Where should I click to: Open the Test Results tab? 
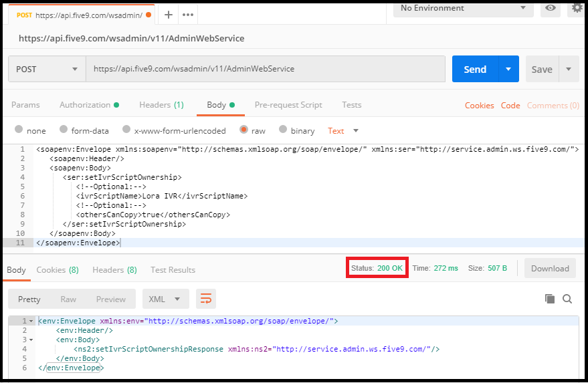coord(173,270)
